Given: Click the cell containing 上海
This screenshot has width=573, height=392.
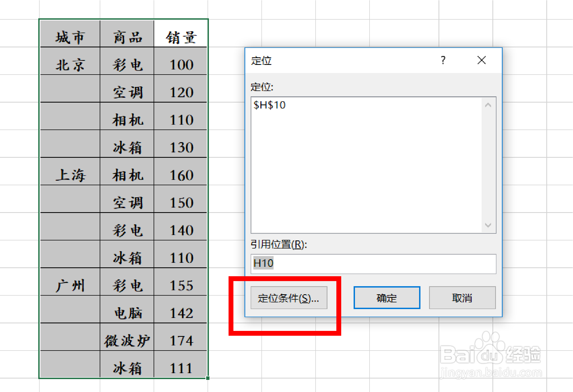Looking at the screenshot, I should 70,175.
